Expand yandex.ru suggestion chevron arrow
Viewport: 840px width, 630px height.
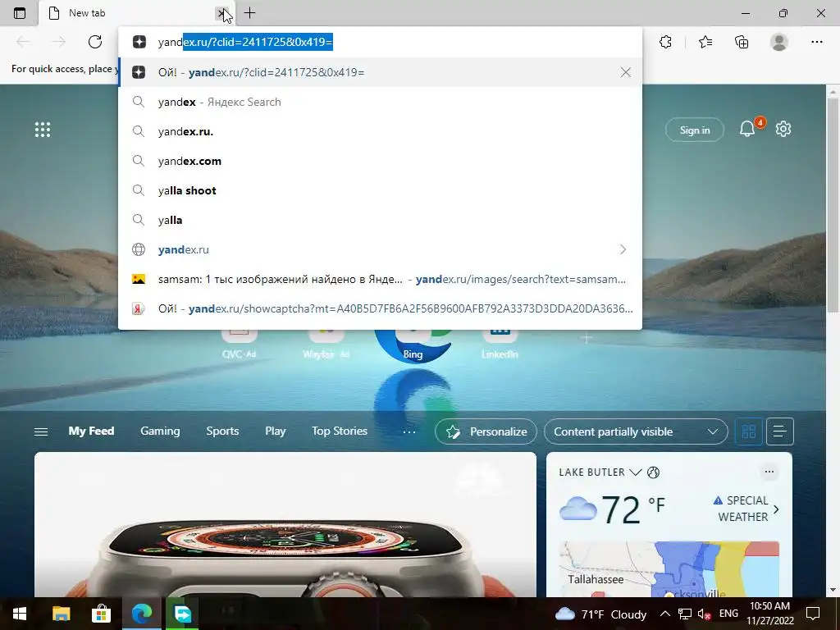(623, 249)
